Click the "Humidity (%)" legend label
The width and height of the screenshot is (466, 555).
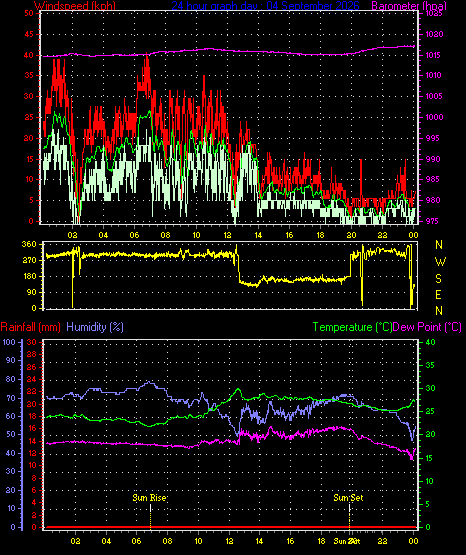pos(95,327)
